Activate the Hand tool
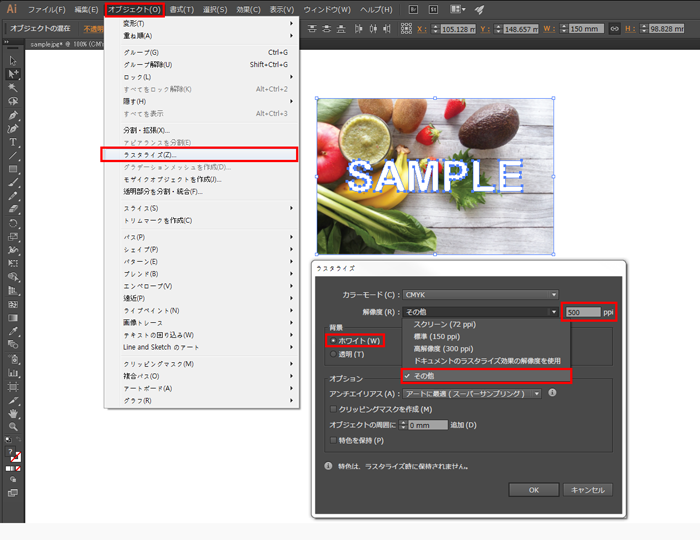Image resolution: width=700 pixels, height=540 pixels. point(13,413)
